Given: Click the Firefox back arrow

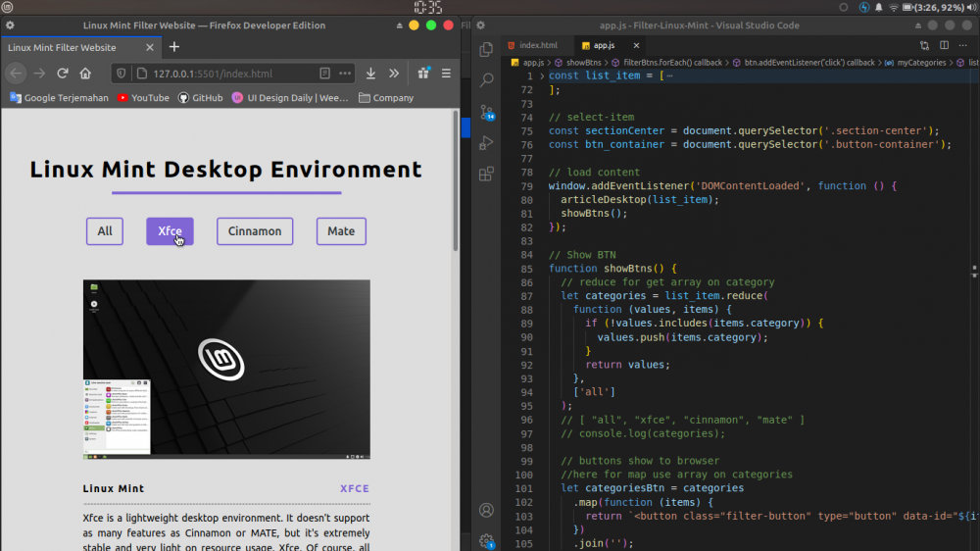Looking at the screenshot, I should click(16, 74).
